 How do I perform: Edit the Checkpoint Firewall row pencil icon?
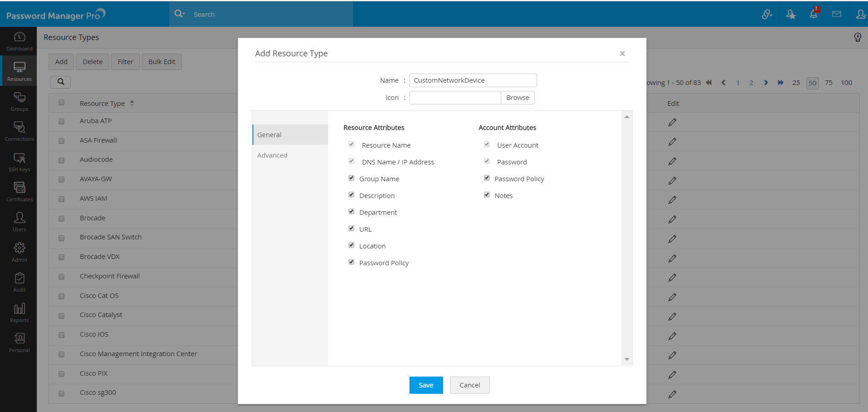point(672,278)
